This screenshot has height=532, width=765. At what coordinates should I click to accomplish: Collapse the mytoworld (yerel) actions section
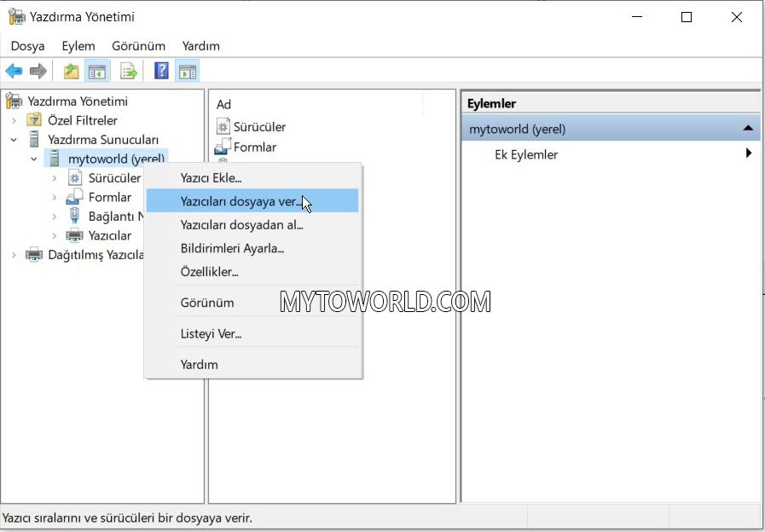pos(748,129)
